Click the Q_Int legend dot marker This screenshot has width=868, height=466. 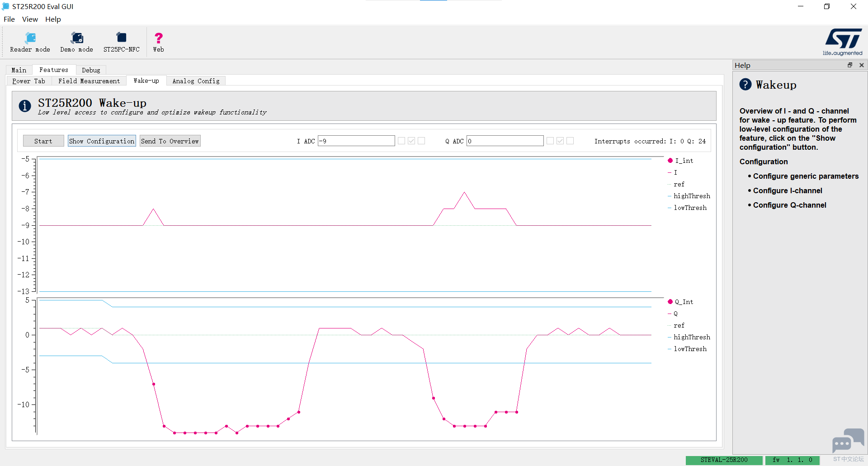pyautogui.click(x=670, y=302)
